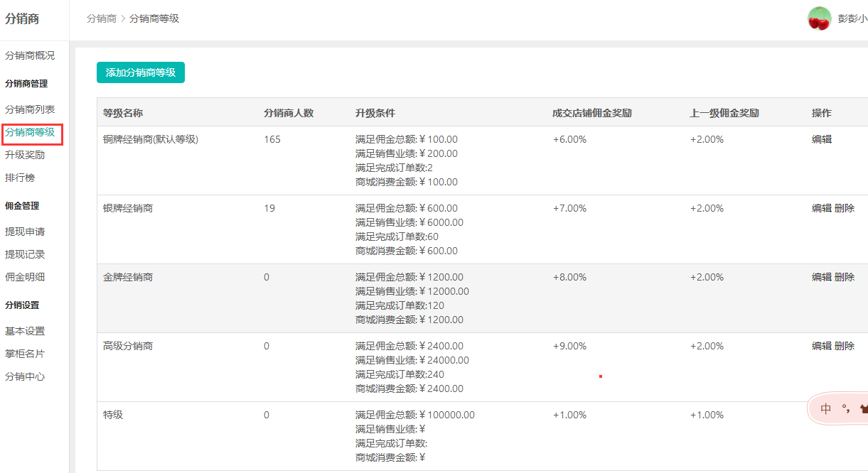Edit the 金牌经销商 level row
The width and height of the screenshot is (868, 473).
[822, 277]
